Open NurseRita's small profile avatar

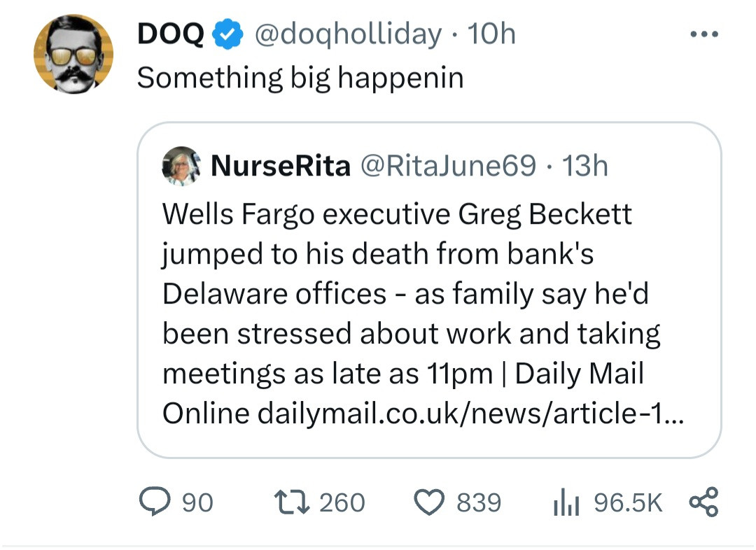pos(182,166)
